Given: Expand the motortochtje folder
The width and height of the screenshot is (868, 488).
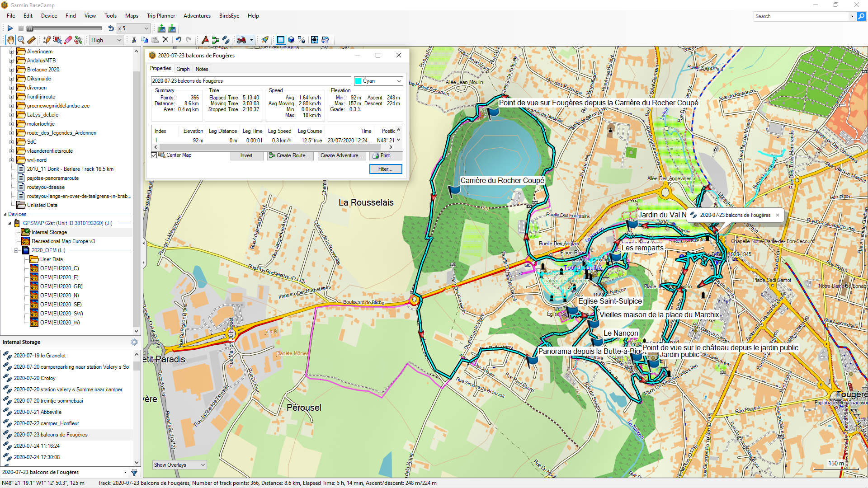Looking at the screenshot, I should click(x=11, y=124).
